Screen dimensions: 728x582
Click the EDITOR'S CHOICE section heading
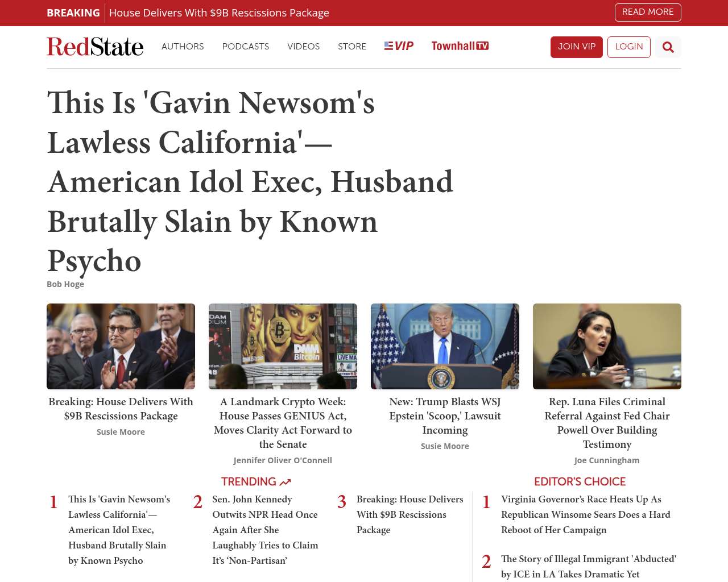click(x=580, y=482)
